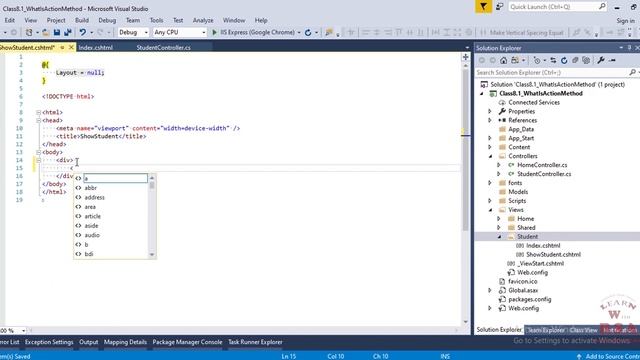Click Sign in link
640x360 pixels.
[x=625, y=20]
